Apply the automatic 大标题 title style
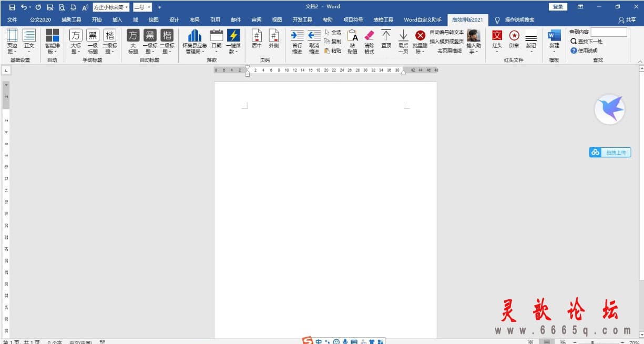644x344 pixels. (x=133, y=42)
